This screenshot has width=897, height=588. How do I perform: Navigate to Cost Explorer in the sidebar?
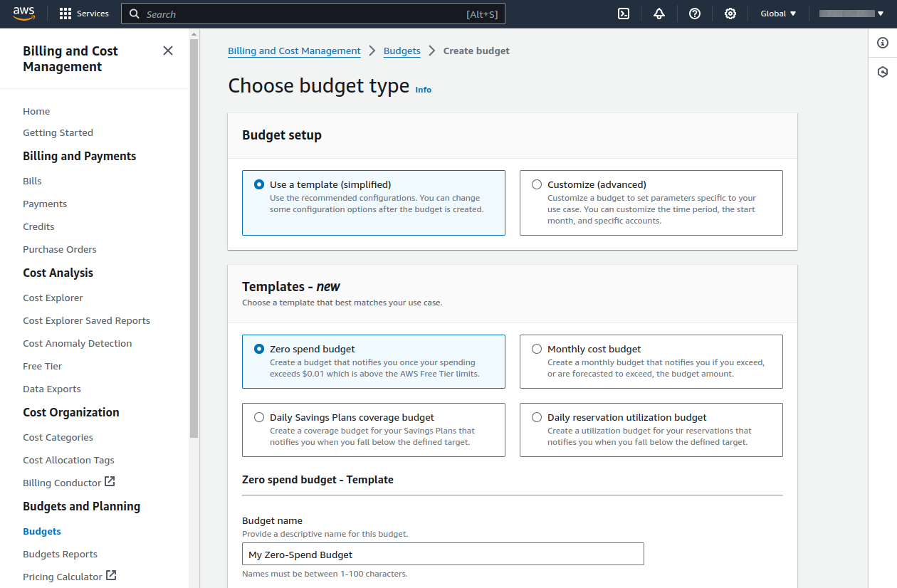(x=53, y=297)
